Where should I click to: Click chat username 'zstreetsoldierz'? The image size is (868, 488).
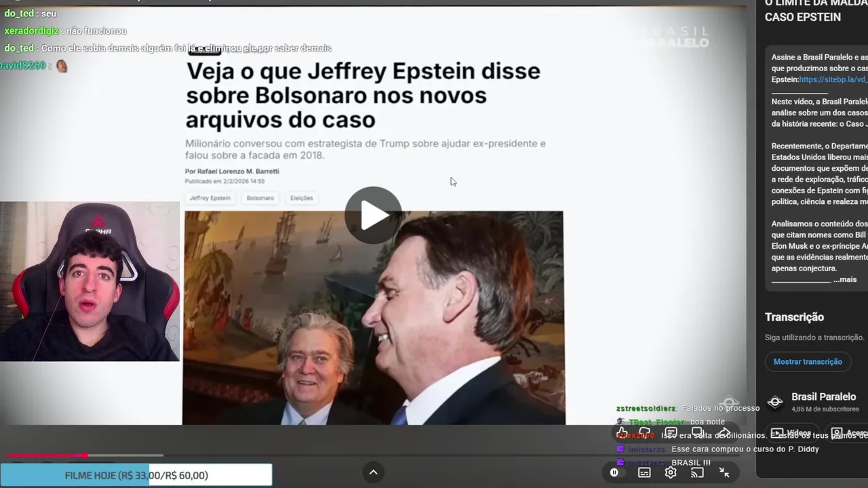pyautogui.click(x=646, y=409)
